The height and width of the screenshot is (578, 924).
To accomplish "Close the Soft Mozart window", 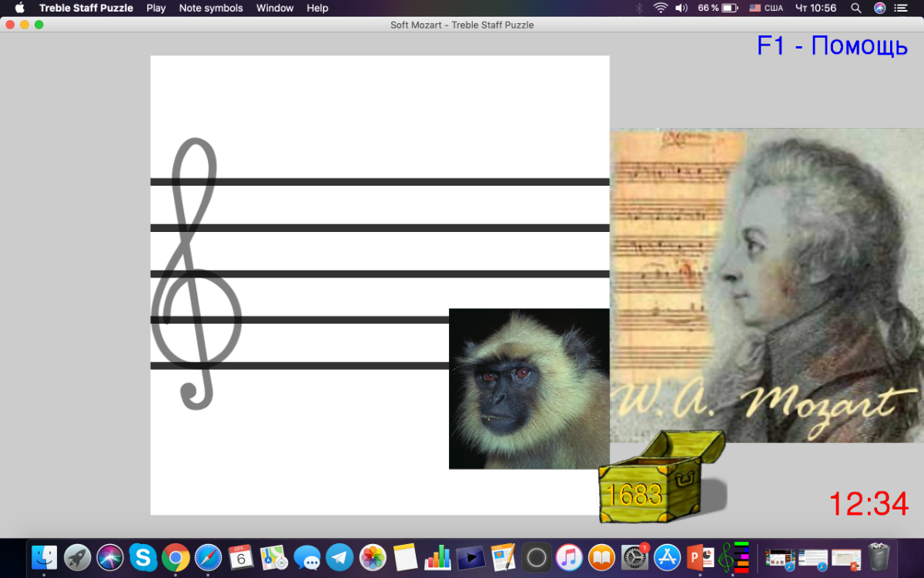I will pyautogui.click(x=10, y=25).
